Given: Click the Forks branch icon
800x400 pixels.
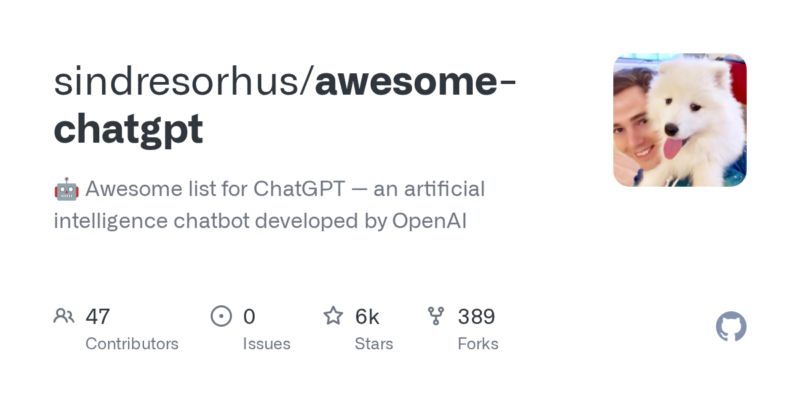Looking at the screenshot, I should pyautogui.click(x=436, y=317).
